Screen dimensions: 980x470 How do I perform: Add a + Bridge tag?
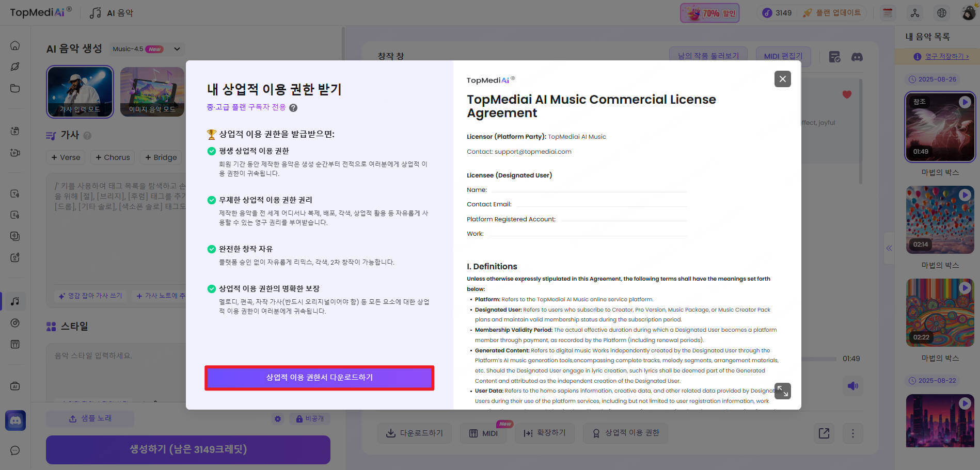coord(161,157)
